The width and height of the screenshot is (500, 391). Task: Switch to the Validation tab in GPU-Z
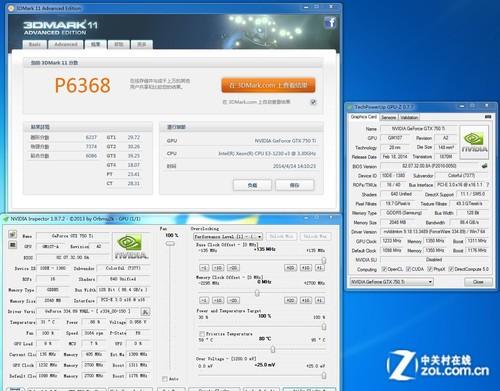tap(409, 117)
